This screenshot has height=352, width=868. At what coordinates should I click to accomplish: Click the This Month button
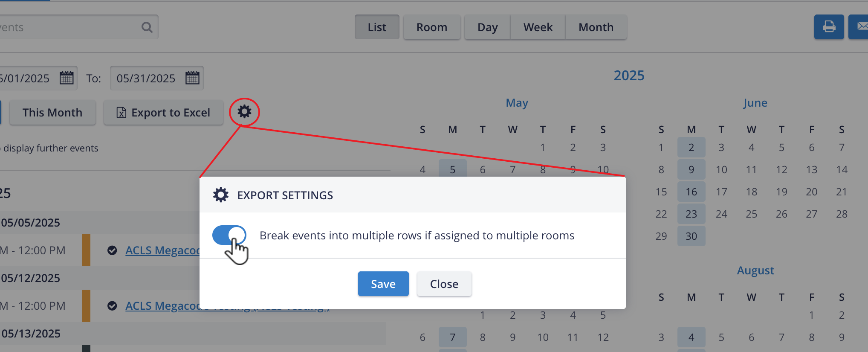point(52,113)
